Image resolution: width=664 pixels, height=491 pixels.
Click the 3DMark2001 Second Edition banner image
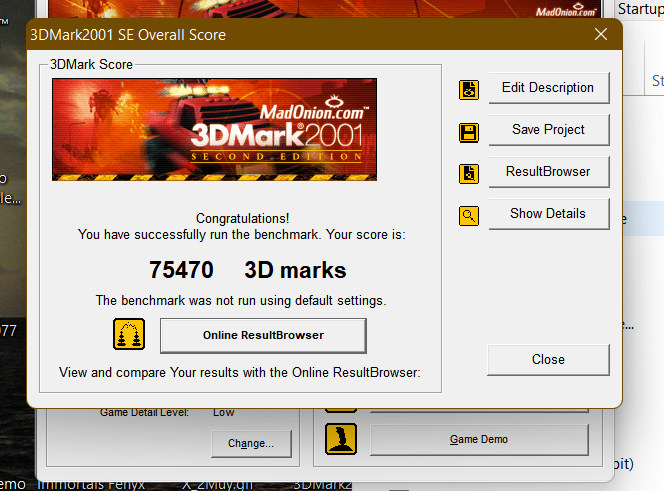tap(214, 129)
